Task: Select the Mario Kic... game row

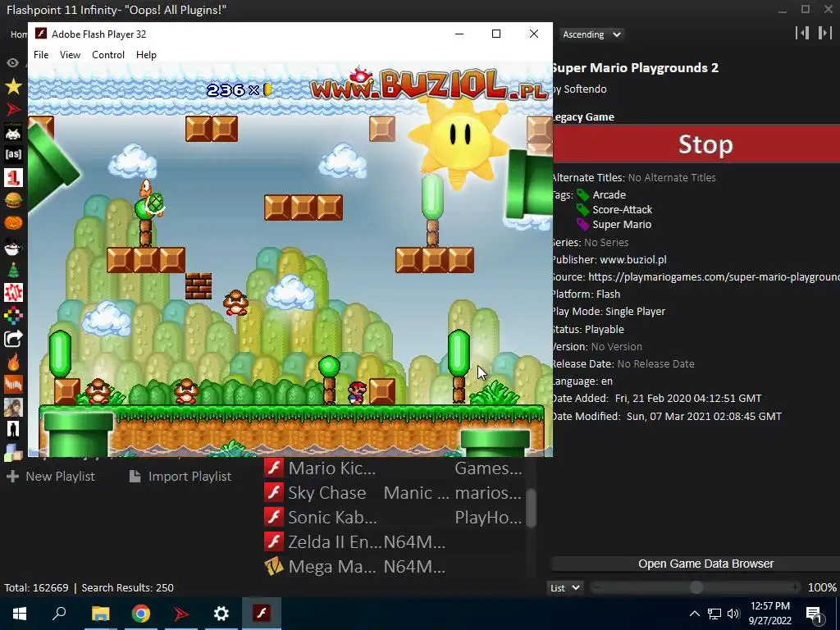Action: click(395, 468)
